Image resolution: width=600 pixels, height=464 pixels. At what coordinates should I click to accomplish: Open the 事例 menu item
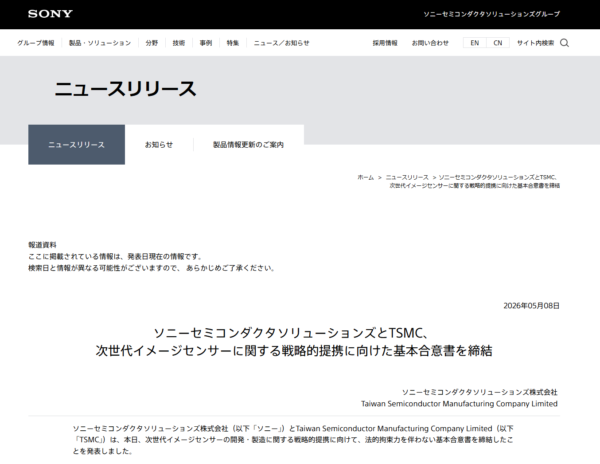coord(206,43)
